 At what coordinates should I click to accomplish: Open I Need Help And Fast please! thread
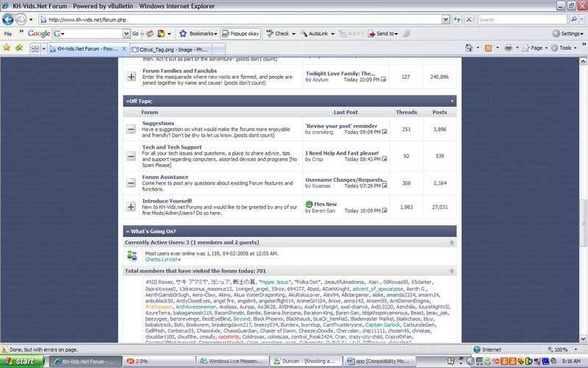coord(342,153)
